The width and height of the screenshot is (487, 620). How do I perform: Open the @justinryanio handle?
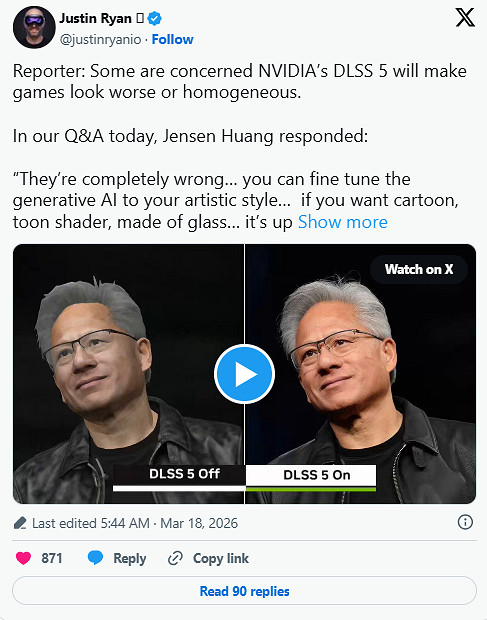100,39
